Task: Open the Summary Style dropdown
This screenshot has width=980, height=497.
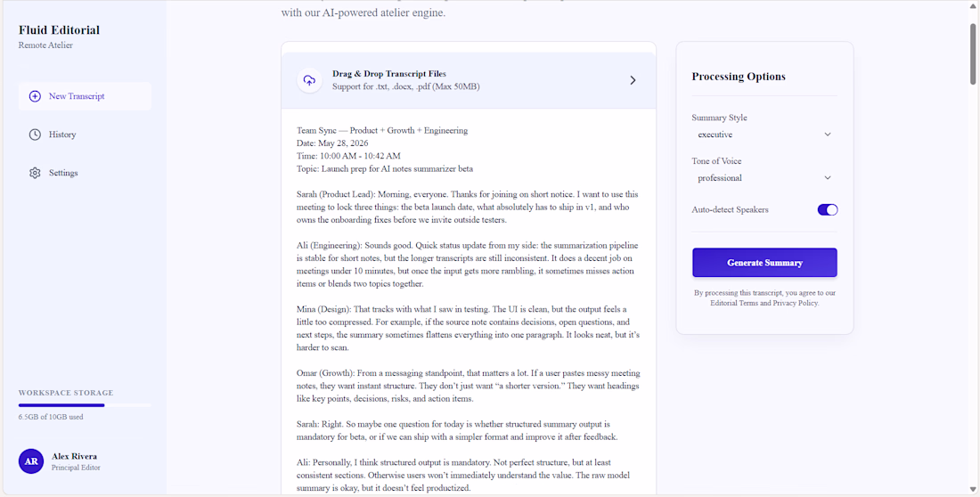Action: (764, 134)
